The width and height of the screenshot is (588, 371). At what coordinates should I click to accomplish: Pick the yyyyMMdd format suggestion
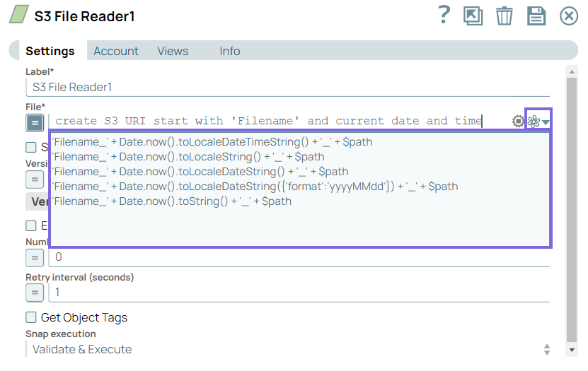pos(255,187)
